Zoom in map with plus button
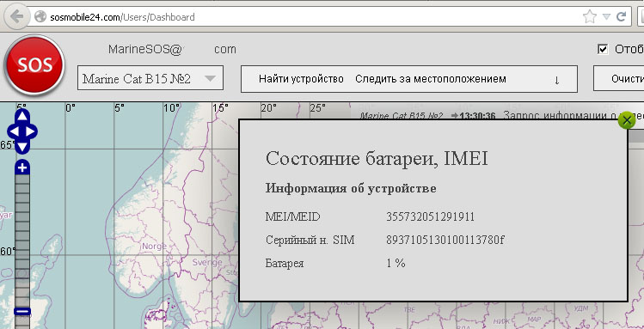 [22, 168]
